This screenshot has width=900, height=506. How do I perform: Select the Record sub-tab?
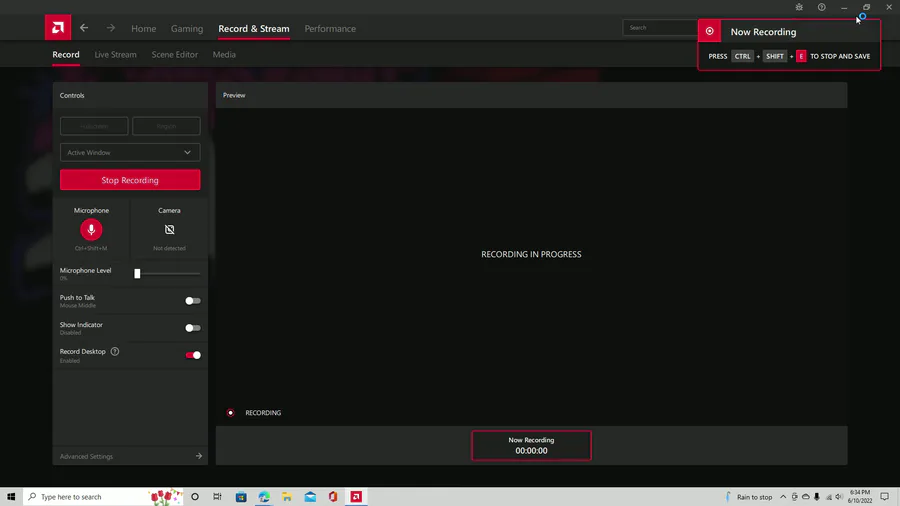pos(66,55)
